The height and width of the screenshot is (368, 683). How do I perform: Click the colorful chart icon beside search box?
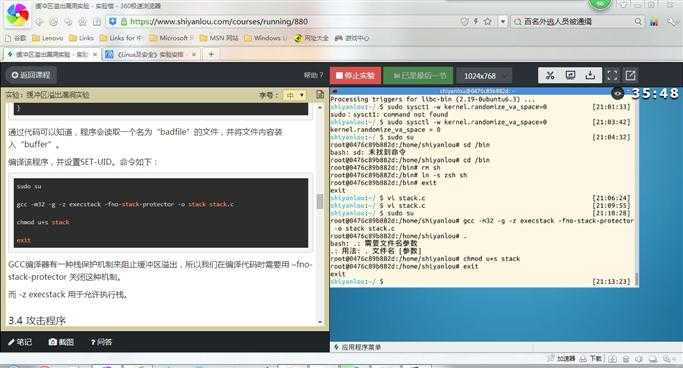[x=654, y=22]
